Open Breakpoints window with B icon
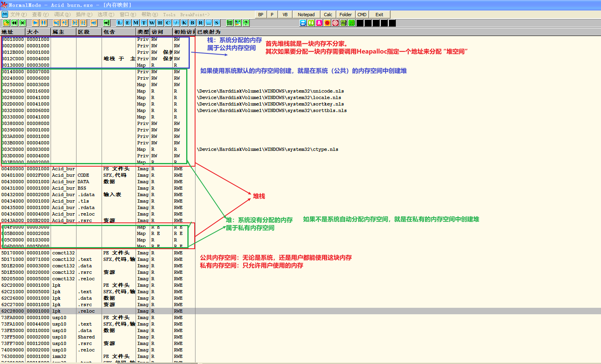 pos(192,23)
